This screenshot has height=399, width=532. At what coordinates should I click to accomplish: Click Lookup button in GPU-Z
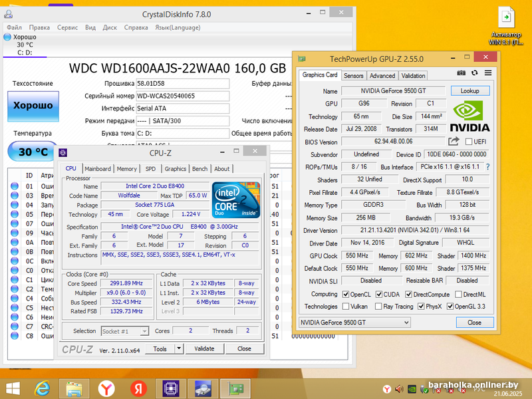pos(470,90)
